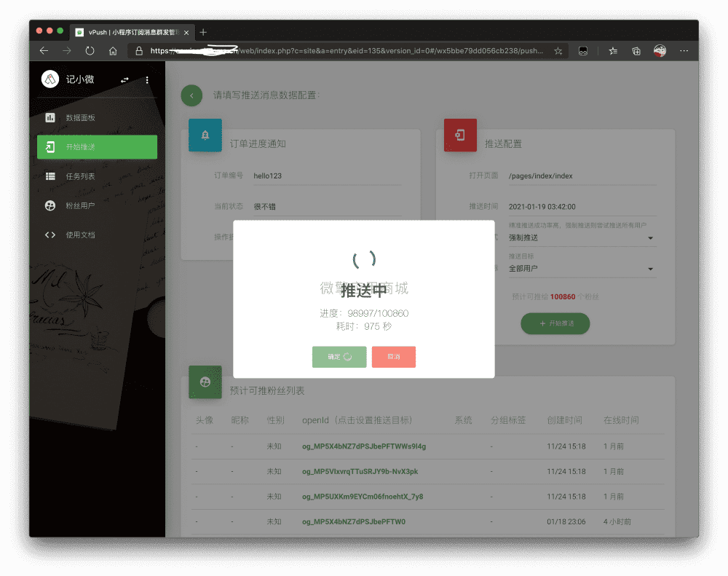Open sidebar vertical three-dot menu
728x576 pixels.
[147, 80]
